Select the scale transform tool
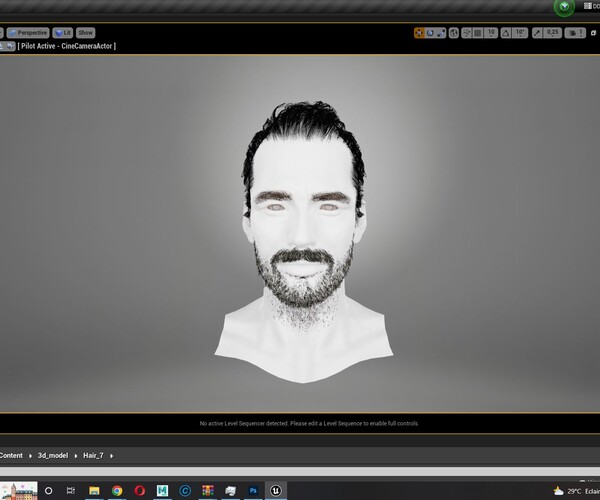 (x=441, y=33)
